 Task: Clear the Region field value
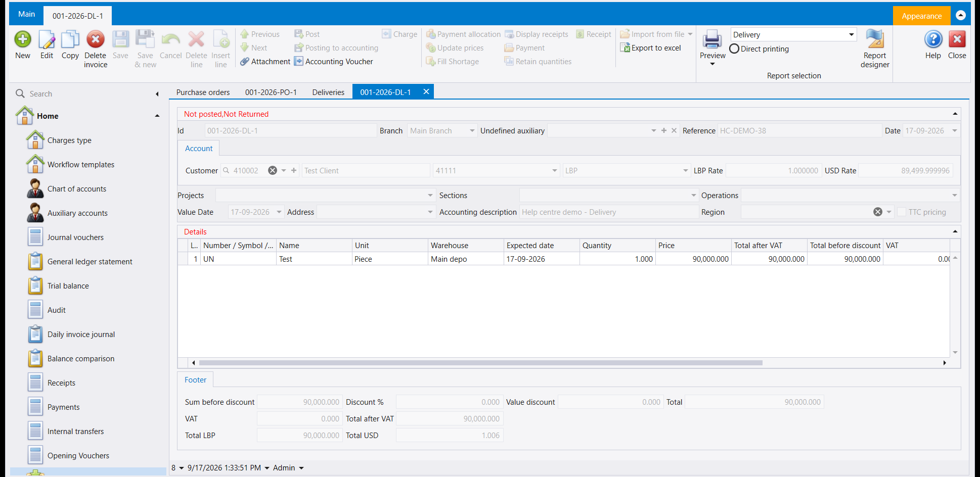click(878, 212)
